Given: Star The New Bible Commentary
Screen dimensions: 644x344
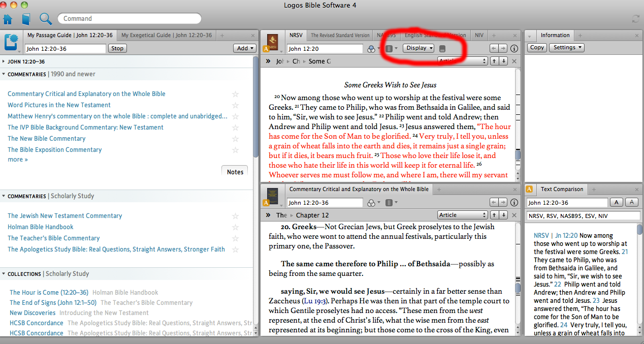Looking at the screenshot, I should [x=235, y=139].
